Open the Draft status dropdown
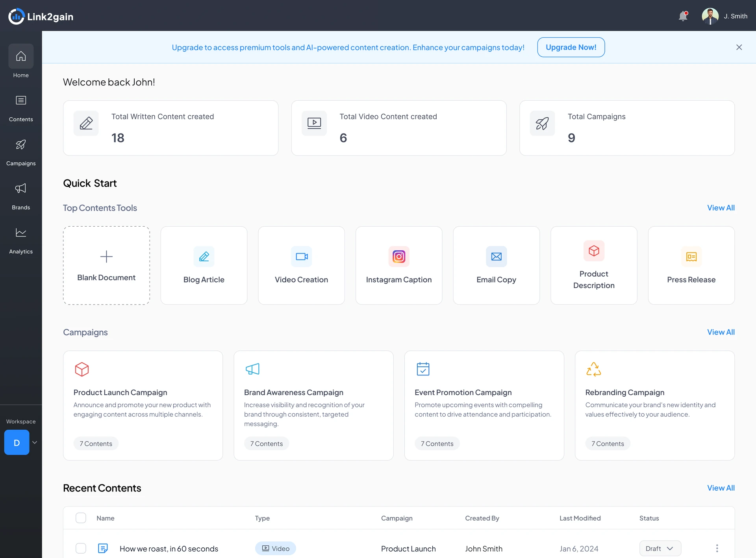 (660, 548)
